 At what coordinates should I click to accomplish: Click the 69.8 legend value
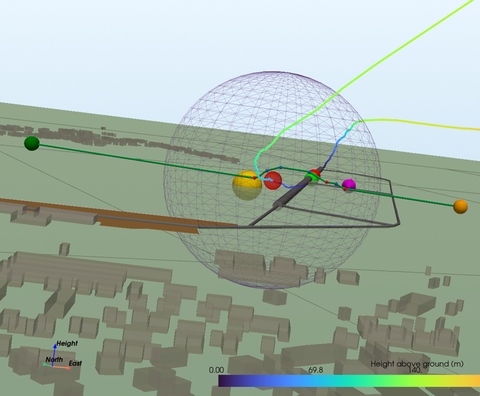[315, 370]
